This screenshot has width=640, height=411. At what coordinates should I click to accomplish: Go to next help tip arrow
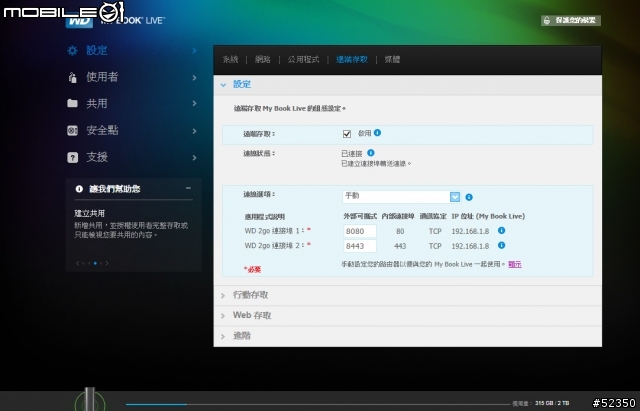point(107,263)
